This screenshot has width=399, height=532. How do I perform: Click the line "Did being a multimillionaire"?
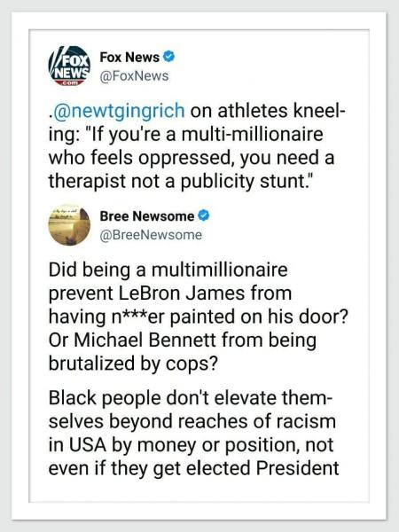coord(168,270)
